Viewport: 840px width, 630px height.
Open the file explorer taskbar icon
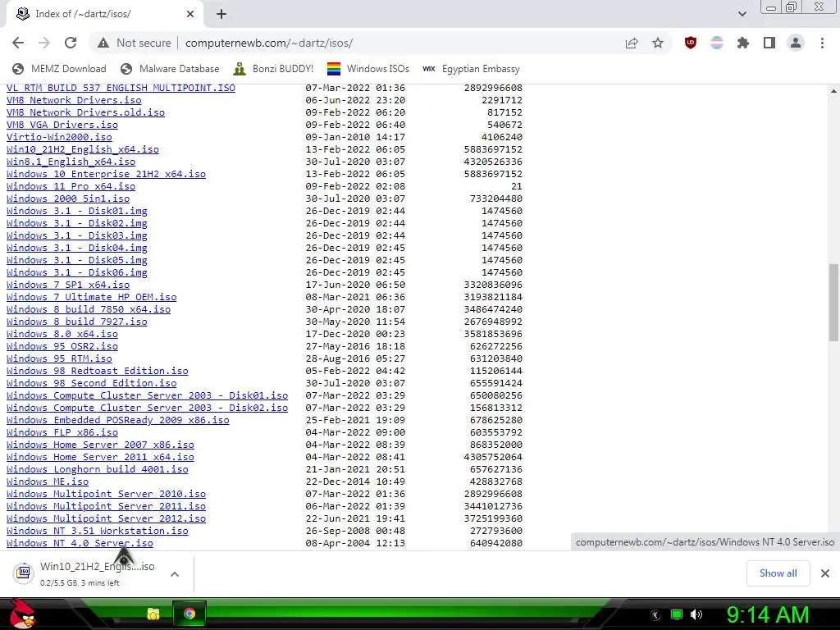tap(153, 614)
